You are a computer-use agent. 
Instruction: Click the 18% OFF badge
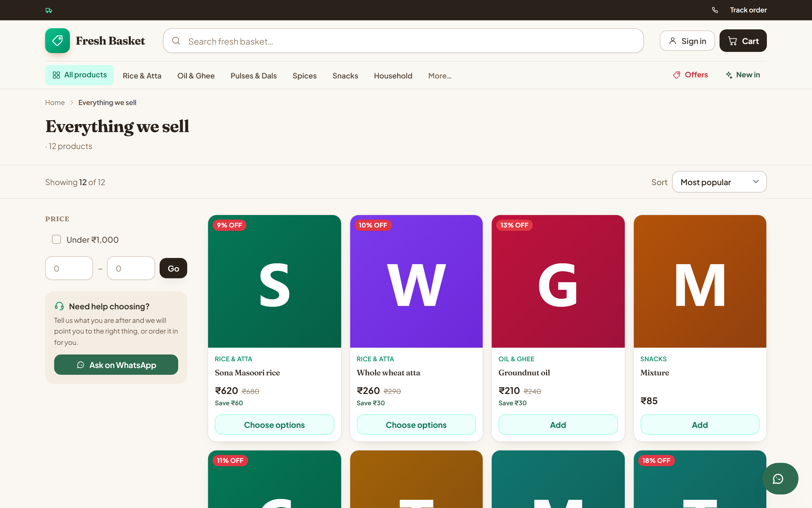pos(656,460)
